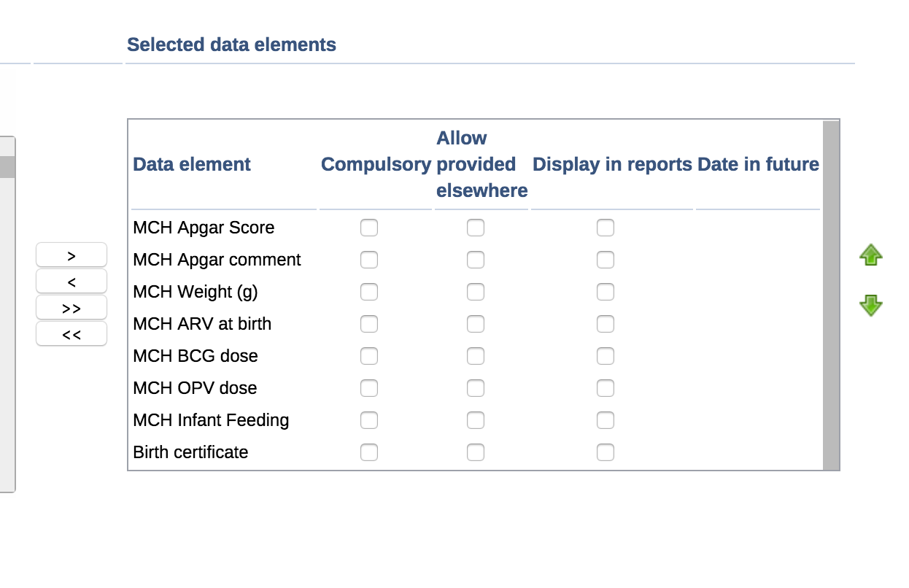Image resolution: width=909 pixels, height=588 pixels.
Task: Check Allow provided elsewhere for MCH Apgar comment
Action: click(x=476, y=260)
